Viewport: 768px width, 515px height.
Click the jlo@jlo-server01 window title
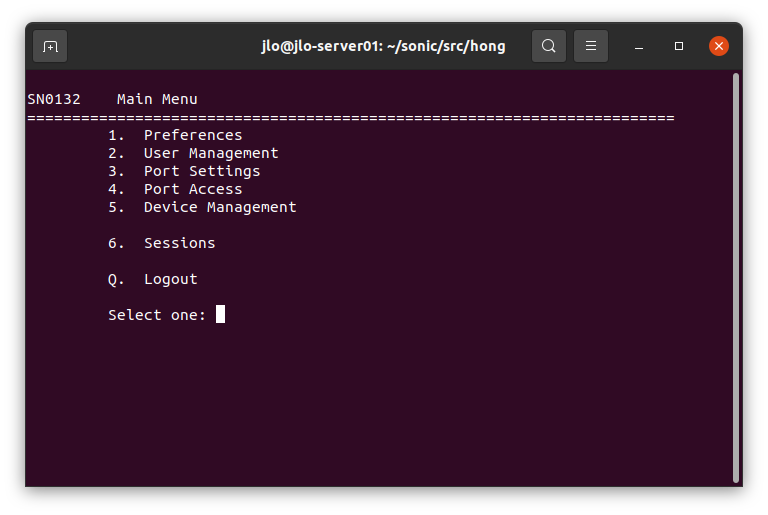(384, 46)
